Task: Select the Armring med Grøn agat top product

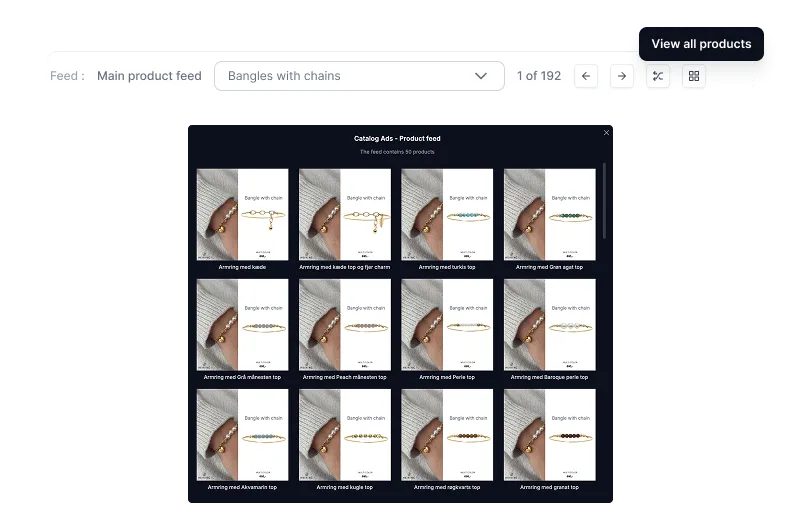Action: [x=549, y=214]
